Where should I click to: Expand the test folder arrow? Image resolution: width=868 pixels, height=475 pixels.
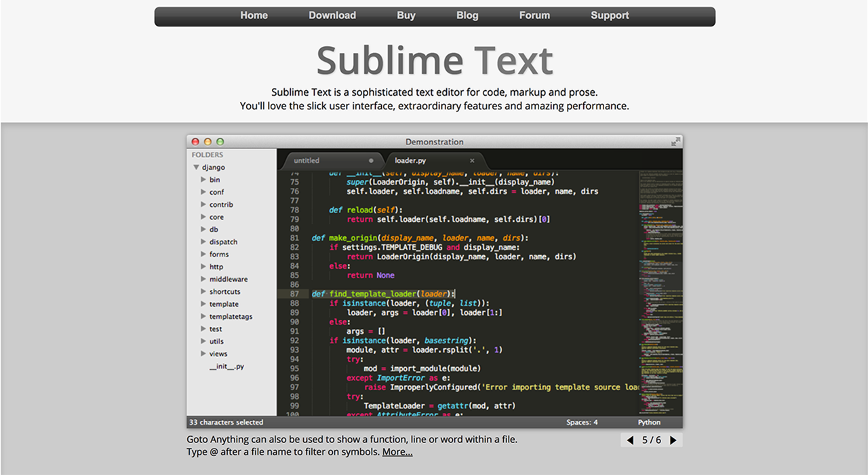tap(203, 329)
